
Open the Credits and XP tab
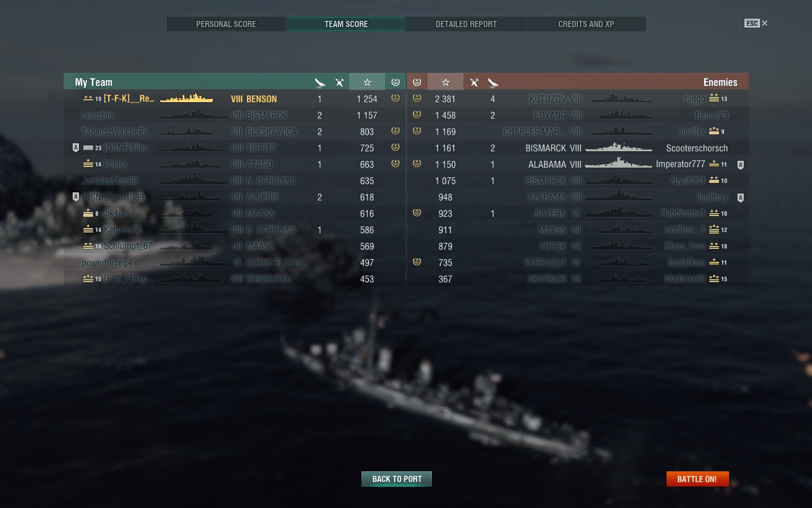coord(586,24)
